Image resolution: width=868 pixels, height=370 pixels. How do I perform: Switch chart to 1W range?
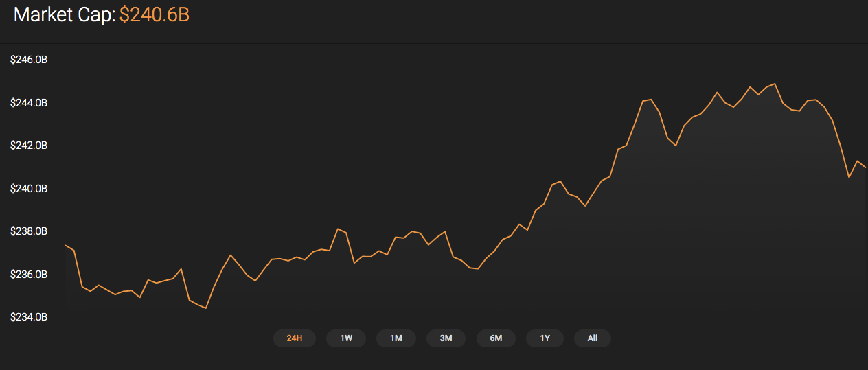(x=346, y=338)
